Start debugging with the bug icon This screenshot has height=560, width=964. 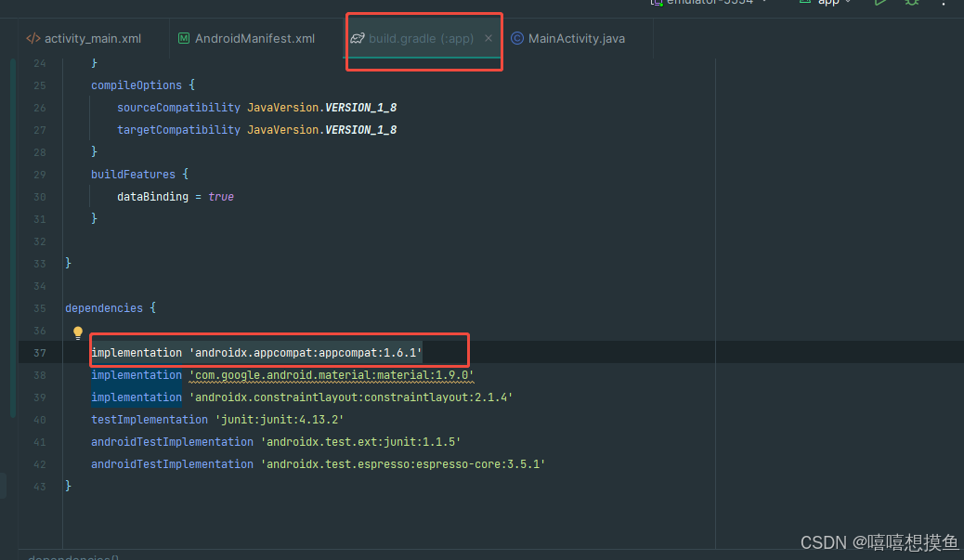[911, 4]
